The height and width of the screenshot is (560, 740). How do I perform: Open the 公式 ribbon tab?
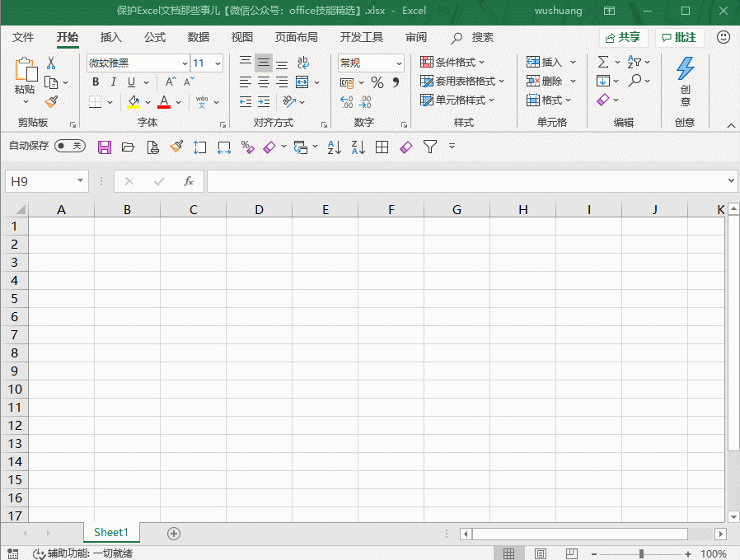(155, 37)
